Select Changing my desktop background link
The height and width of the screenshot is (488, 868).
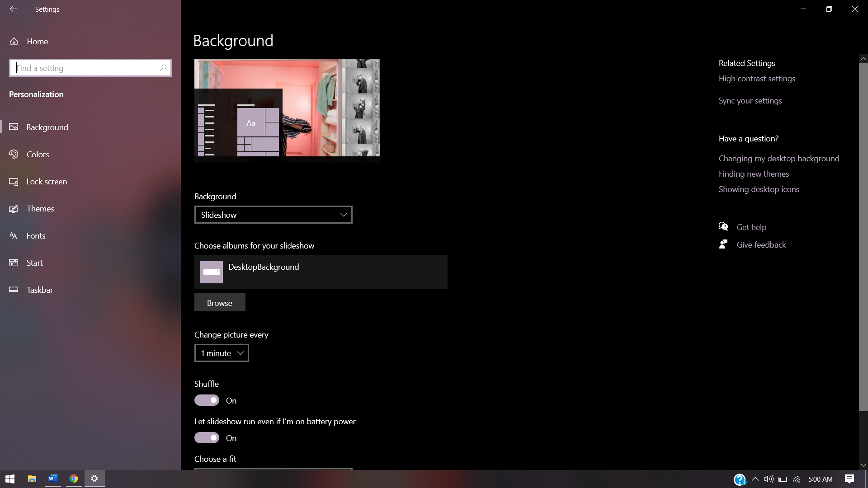click(x=779, y=158)
